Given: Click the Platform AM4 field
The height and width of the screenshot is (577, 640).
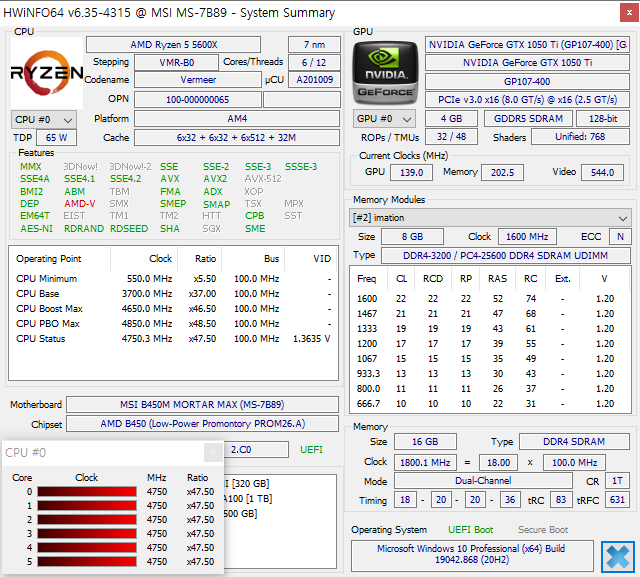Looking at the screenshot, I should click(x=237, y=119).
